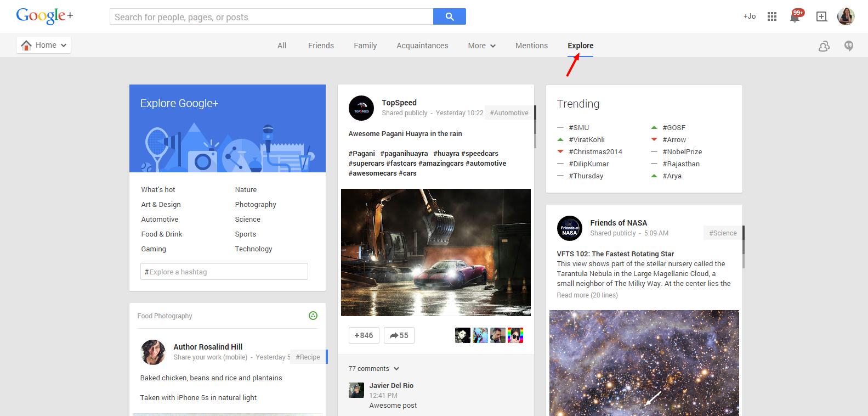The image size is (868, 416).
Task: Open the Pagani Huayra photo
Action: 435,252
